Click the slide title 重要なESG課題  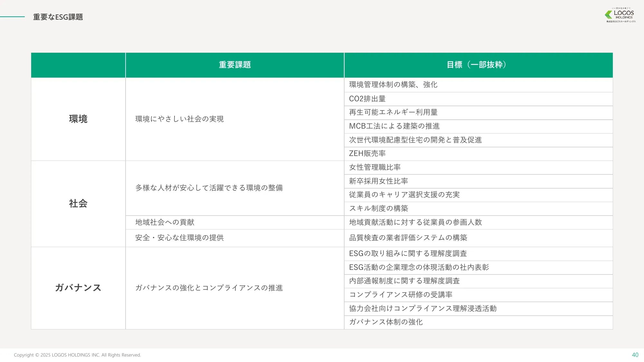pyautogui.click(x=57, y=17)
